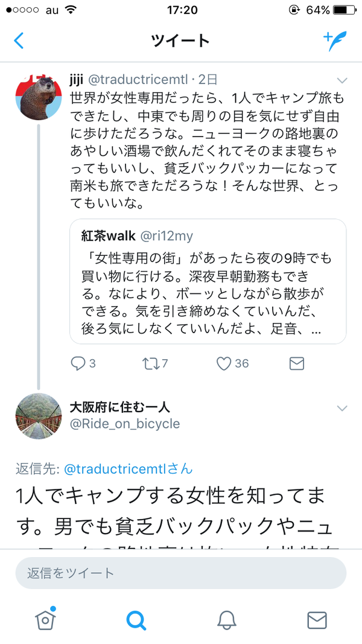
Task: Compose a new tweet with feather icon
Action: pyautogui.click(x=336, y=40)
